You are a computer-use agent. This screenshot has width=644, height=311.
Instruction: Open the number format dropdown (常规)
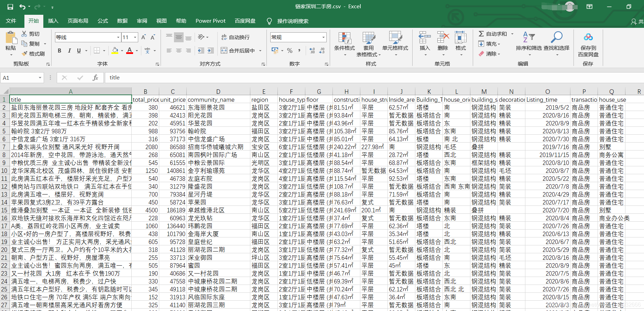click(x=324, y=37)
